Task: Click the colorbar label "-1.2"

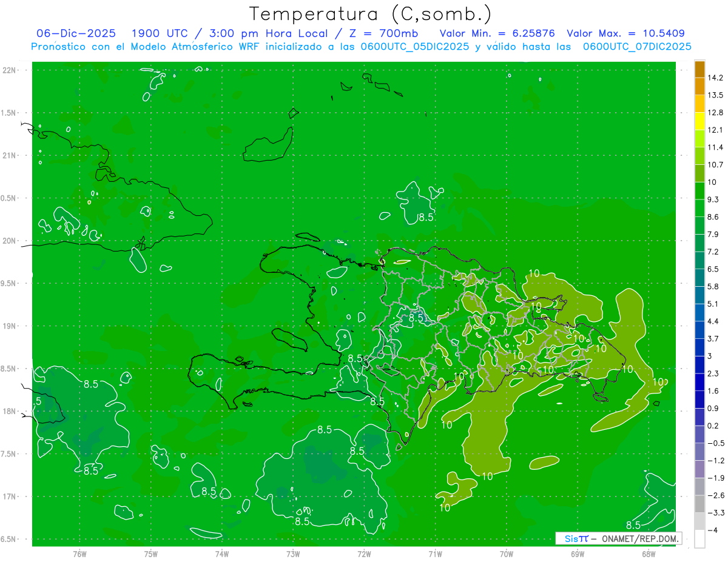Action: coord(716,460)
